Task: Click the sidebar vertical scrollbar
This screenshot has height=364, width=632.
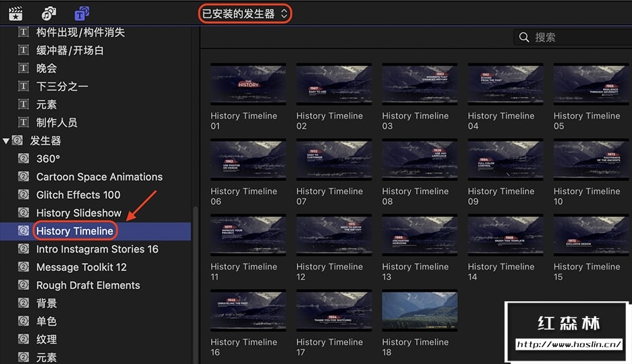Action: (x=196, y=285)
